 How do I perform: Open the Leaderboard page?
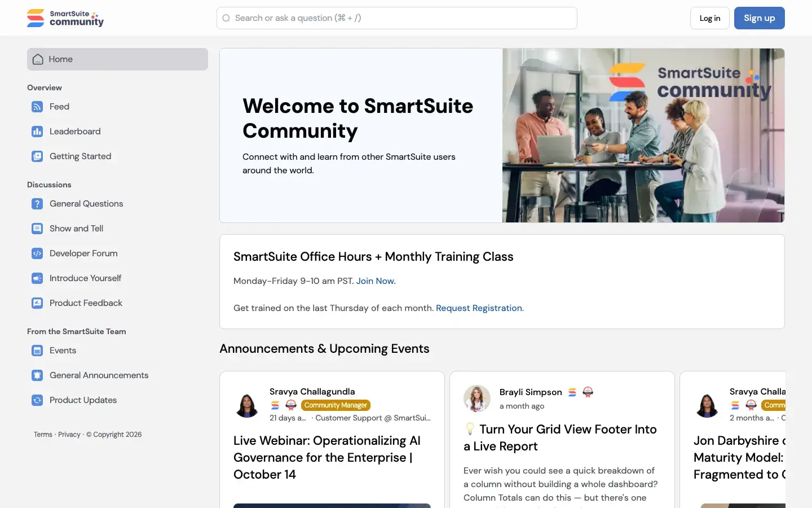coord(117,132)
